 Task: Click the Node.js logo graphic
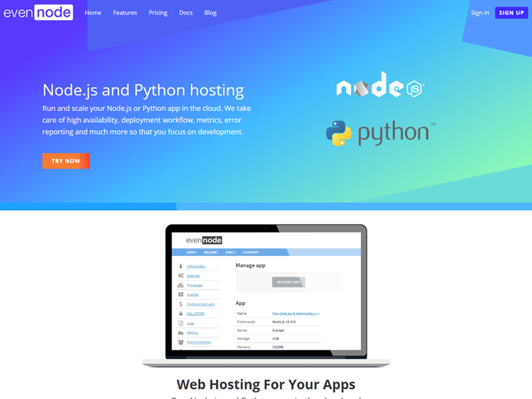pos(380,85)
